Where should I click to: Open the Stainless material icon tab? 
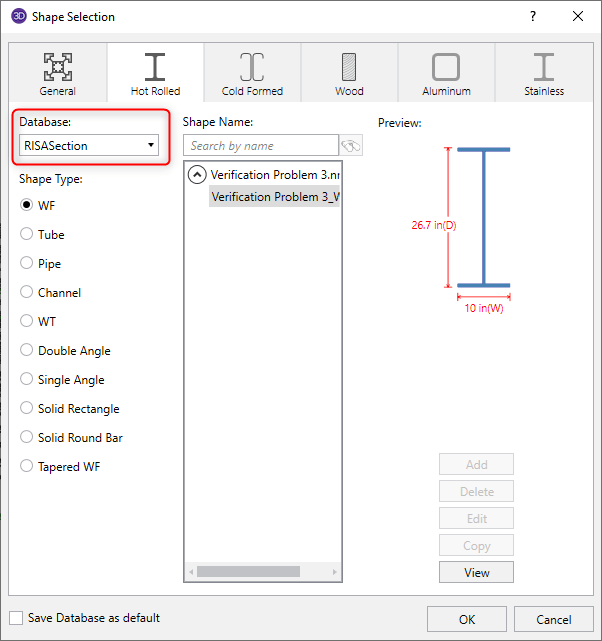(x=543, y=67)
